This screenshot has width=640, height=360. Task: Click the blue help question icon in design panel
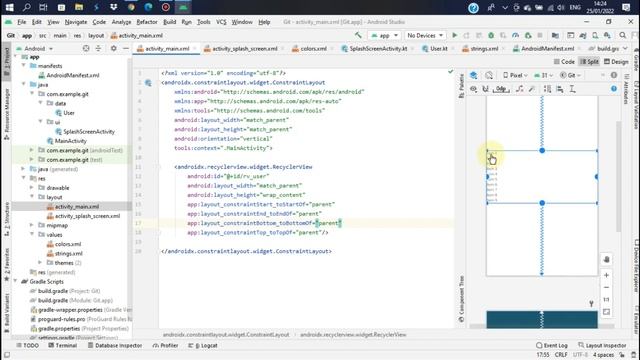[x=614, y=89]
